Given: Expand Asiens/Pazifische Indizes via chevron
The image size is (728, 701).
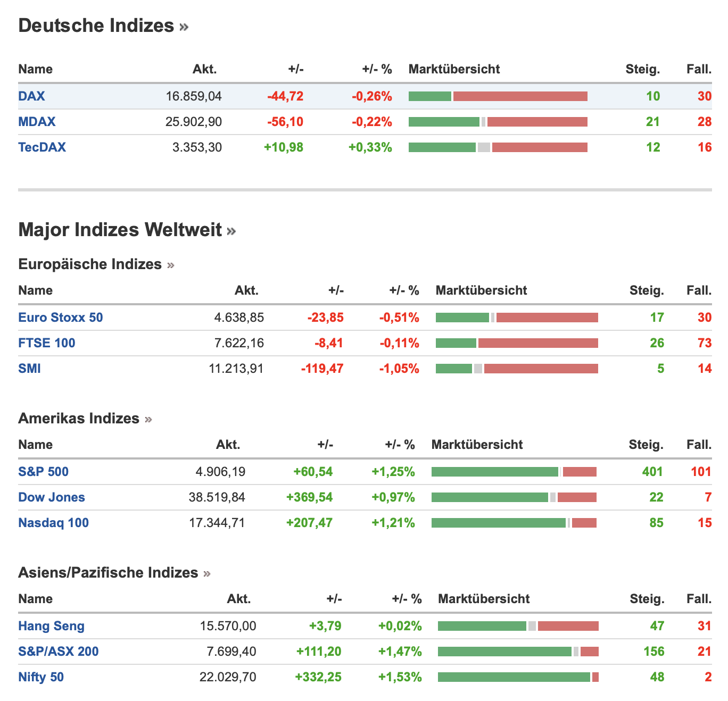Looking at the screenshot, I should pyautogui.click(x=207, y=574).
